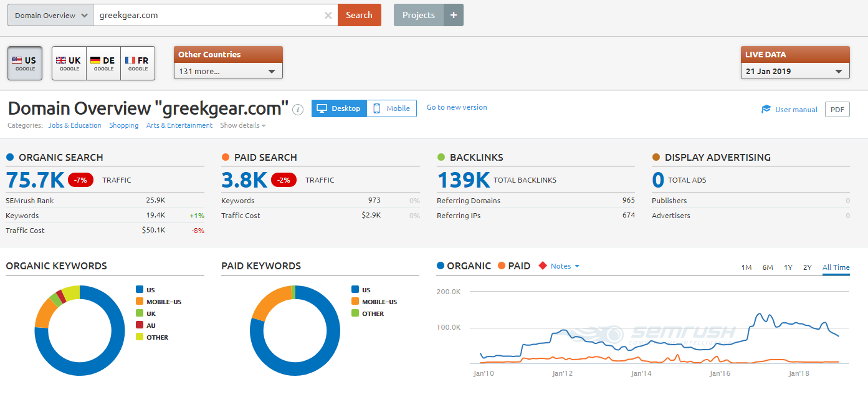868x397 pixels.
Task: Expand the Other Countries 131 more dropdown
Action: click(x=228, y=71)
